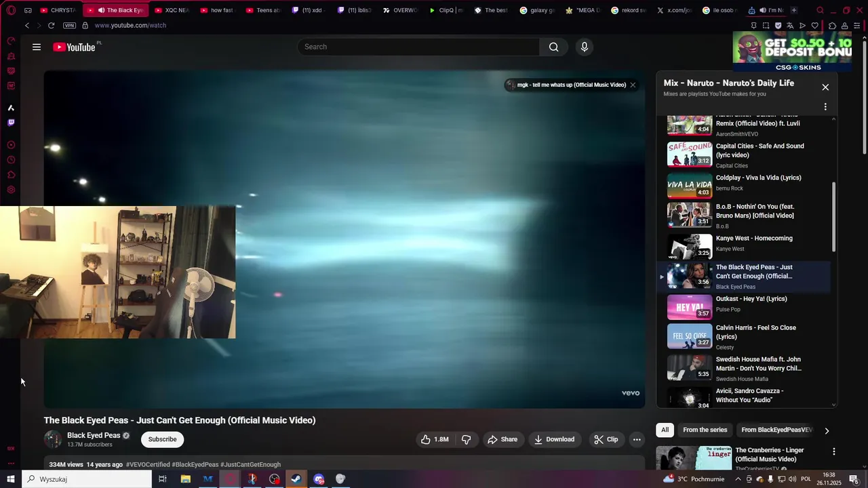The height and width of the screenshot is (488, 868).
Task: Open The Cranberries - Linger thumbnail
Action: (x=694, y=457)
